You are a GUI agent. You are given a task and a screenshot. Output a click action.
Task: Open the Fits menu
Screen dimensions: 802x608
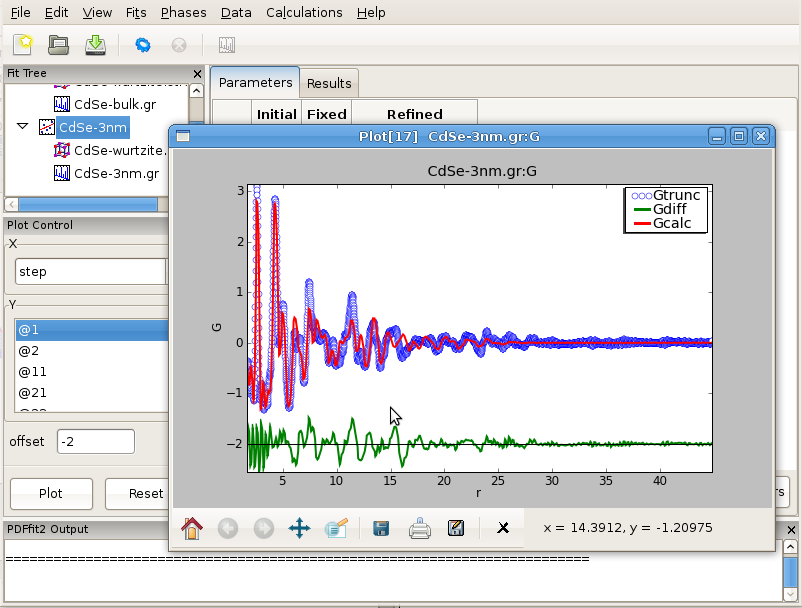coord(136,12)
